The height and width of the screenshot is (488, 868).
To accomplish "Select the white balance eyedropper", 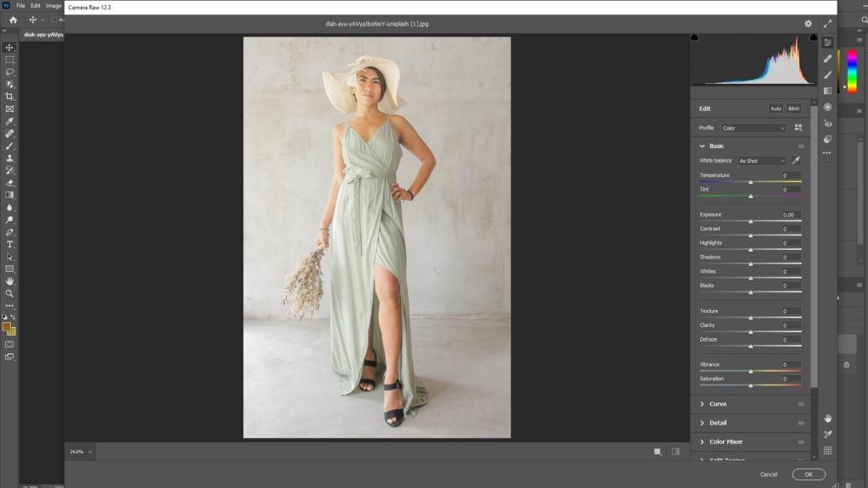I will coord(796,160).
